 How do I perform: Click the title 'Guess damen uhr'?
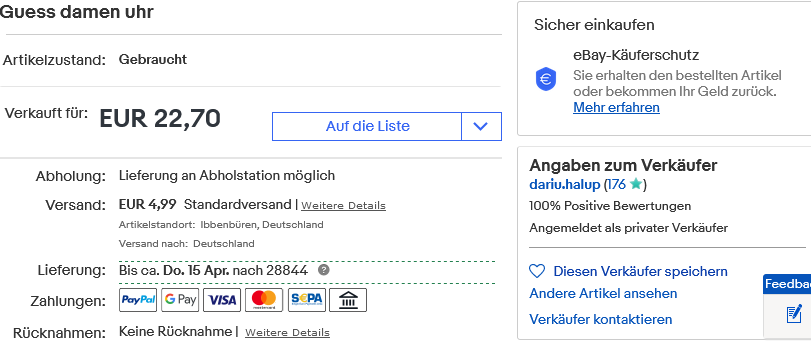(x=77, y=11)
